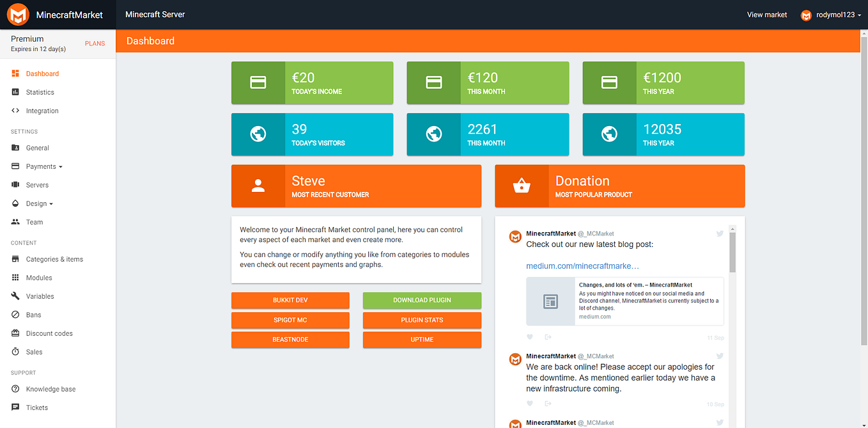Click the BUKKIT DEV button
This screenshot has height=428, width=868.
click(290, 300)
